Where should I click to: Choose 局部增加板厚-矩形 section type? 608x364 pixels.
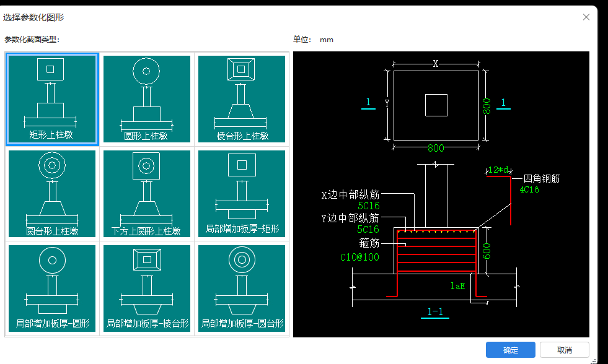pos(242,194)
